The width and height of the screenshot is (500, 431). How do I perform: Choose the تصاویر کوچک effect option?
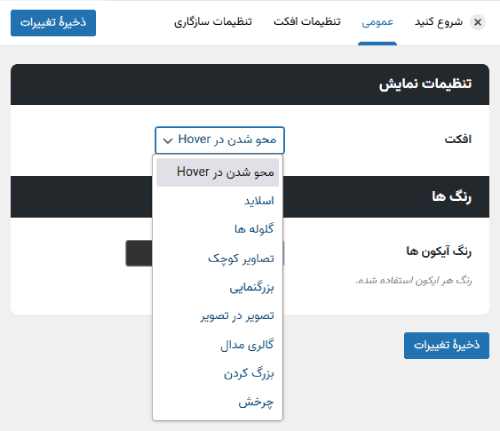click(x=217, y=258)
